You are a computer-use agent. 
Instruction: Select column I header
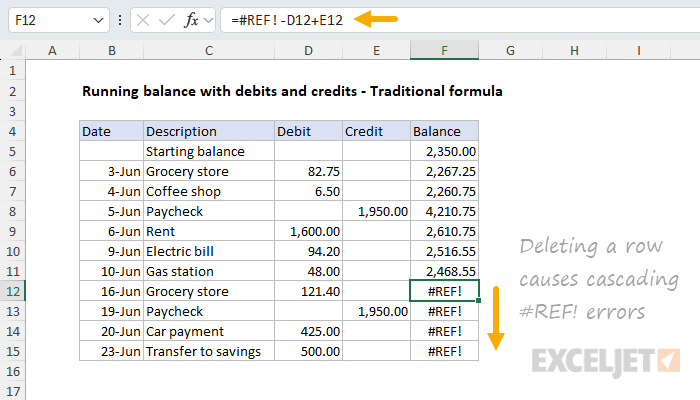pos(639,50)
